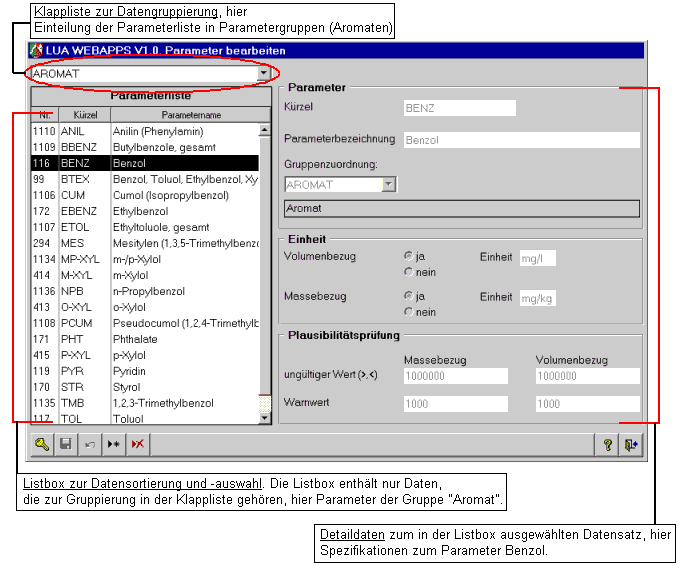Click the save diskette icon
680x570 pixels.
coord(66,445)
